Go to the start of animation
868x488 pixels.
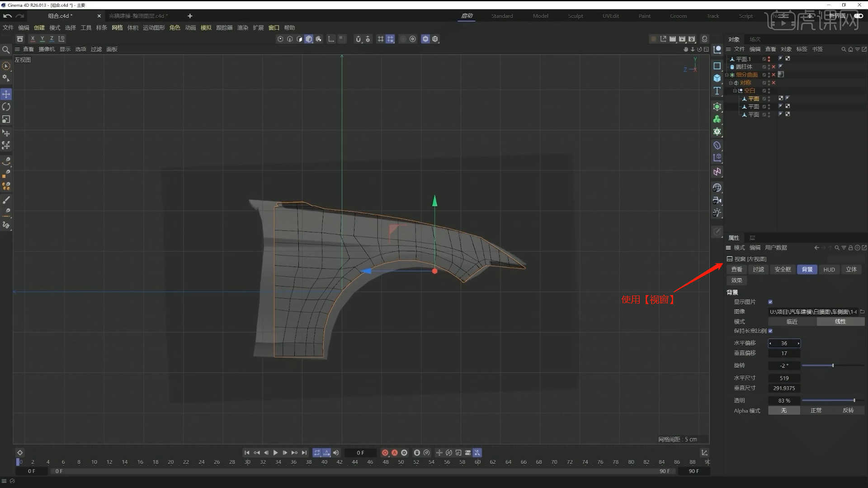pos(247,453)
